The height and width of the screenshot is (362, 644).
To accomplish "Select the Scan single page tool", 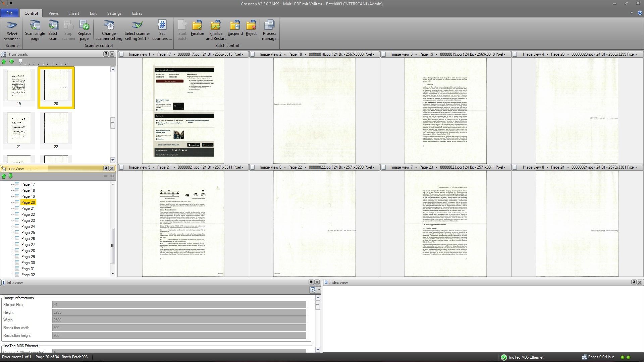I will tap(35, 29).
